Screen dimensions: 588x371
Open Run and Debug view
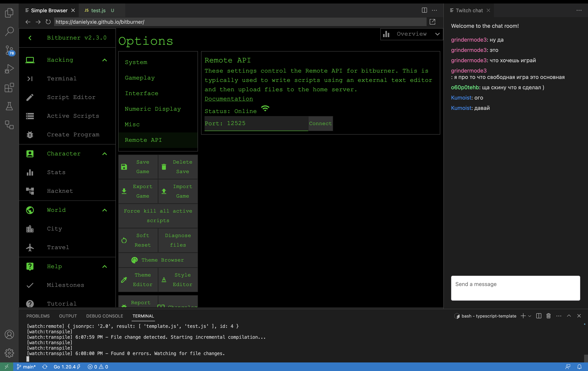(x=9, y=69)
